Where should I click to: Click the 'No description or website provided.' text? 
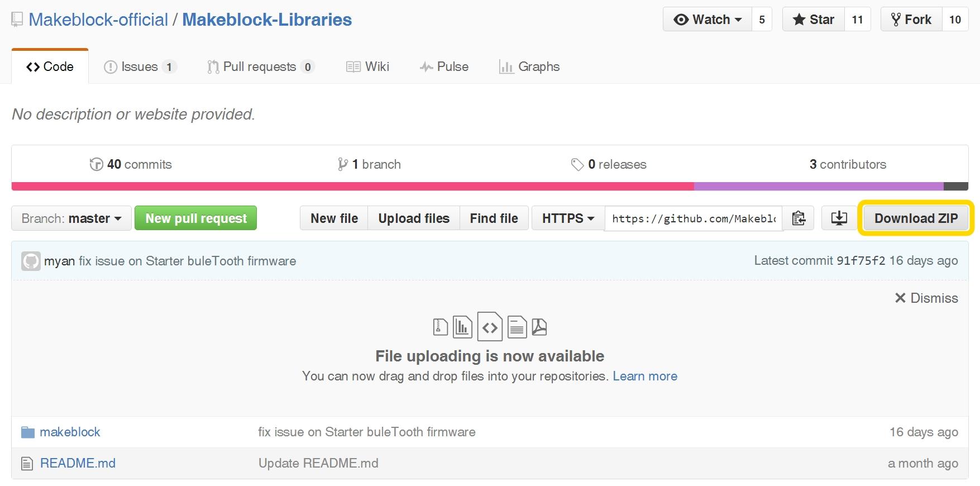[133, 115]
